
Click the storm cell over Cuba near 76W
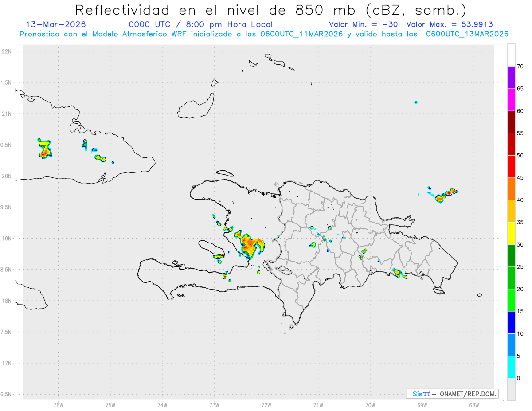44,149
